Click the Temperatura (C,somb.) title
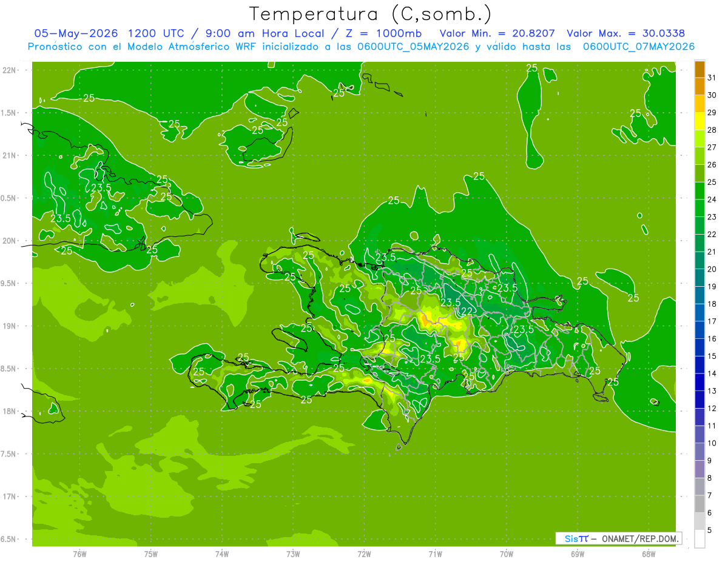Image resolution: width=728 pixels, height=562 pixels. pos(371,13)
